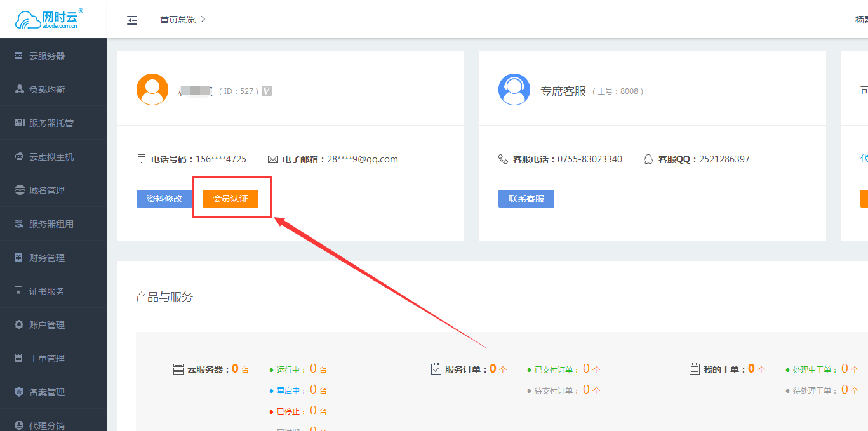Click the orange 会员认证 button

tap(230, 199)
